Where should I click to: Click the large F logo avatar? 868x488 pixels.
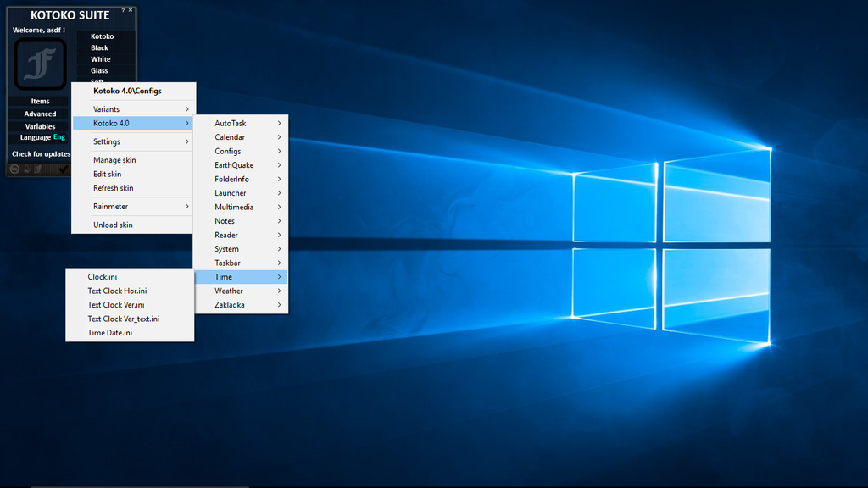point(41,64)
